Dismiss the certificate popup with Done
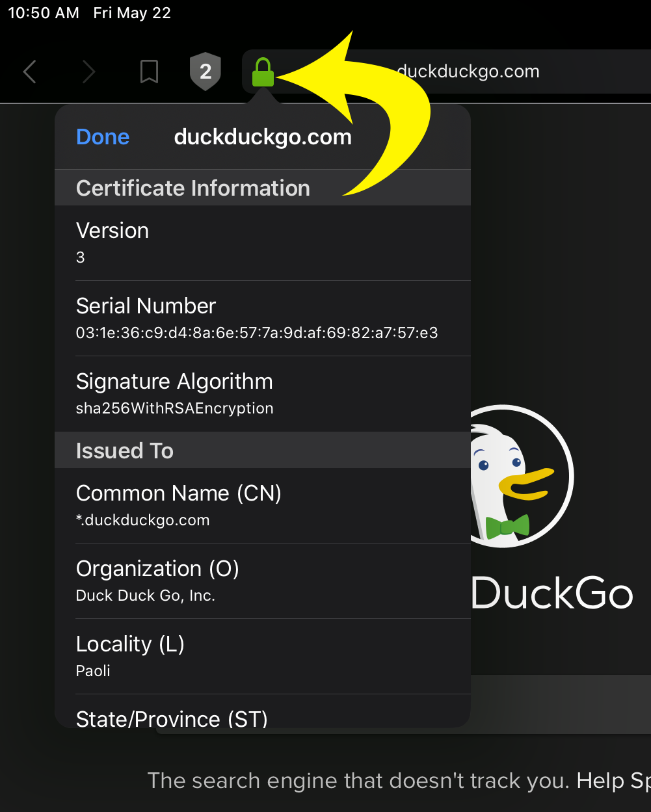Screen dimensions: 651x812 coord(103,137)
